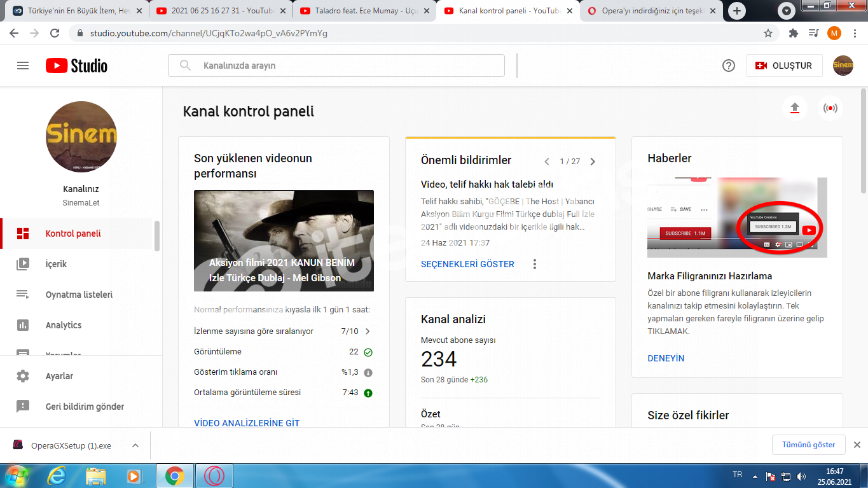Image resolution: width=868 pixels, height=488 pixels.
Task: Close the downloads bar
Action: [x=857, y=445]
